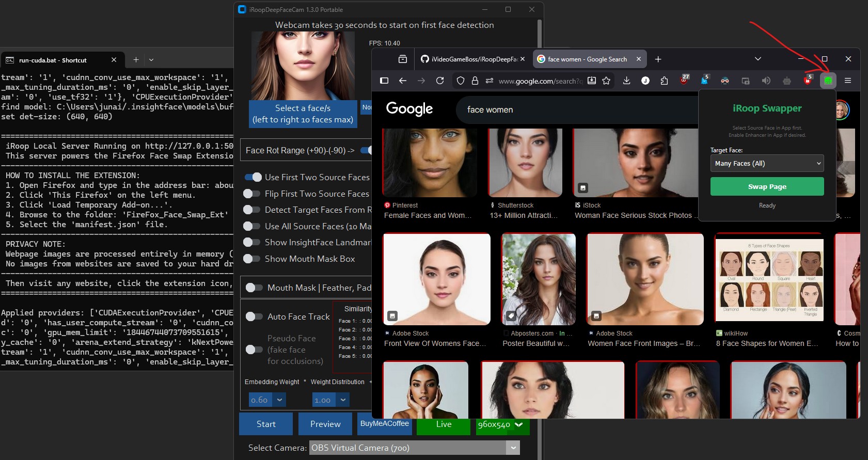Click the Start button in iRoop
Screen dimensions: 868x460
click(266, 424)
